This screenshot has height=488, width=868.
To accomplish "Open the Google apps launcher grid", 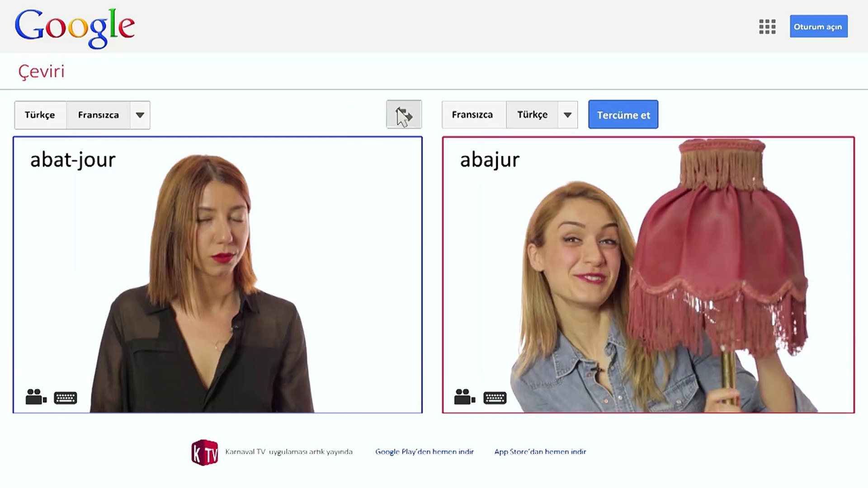I will point(767,27).
